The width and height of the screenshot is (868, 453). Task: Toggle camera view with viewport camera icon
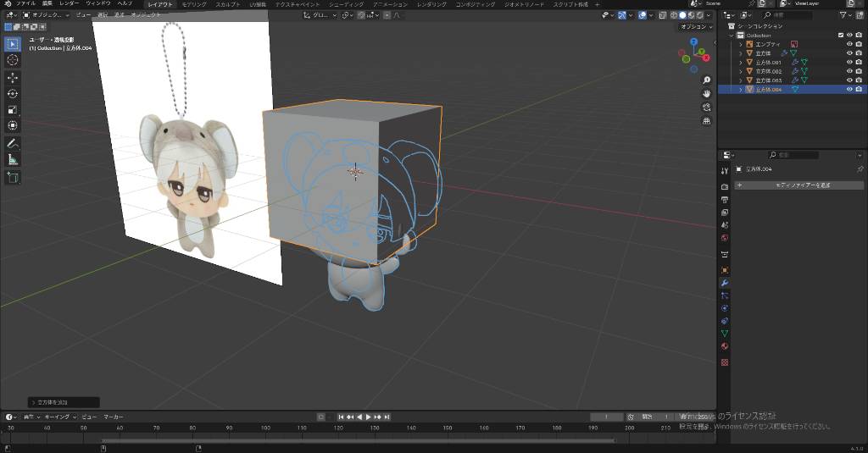point(706,107)
